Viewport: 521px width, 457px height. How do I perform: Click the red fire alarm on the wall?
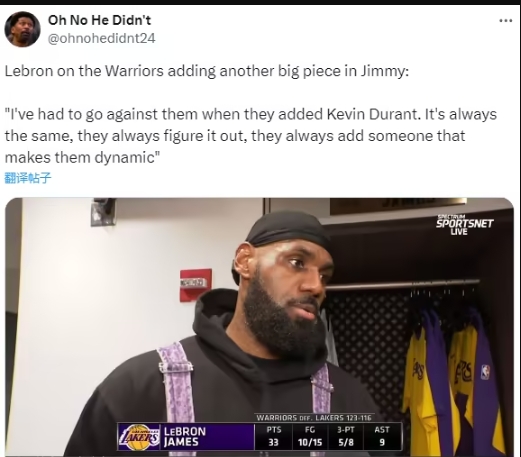pyautogui.click(x=196, y=285)
